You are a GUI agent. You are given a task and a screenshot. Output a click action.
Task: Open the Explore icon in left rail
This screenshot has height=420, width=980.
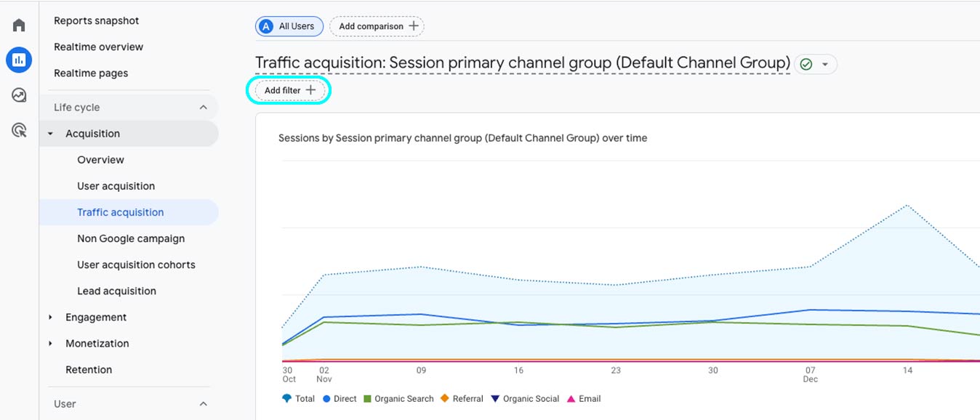(19, 95)
